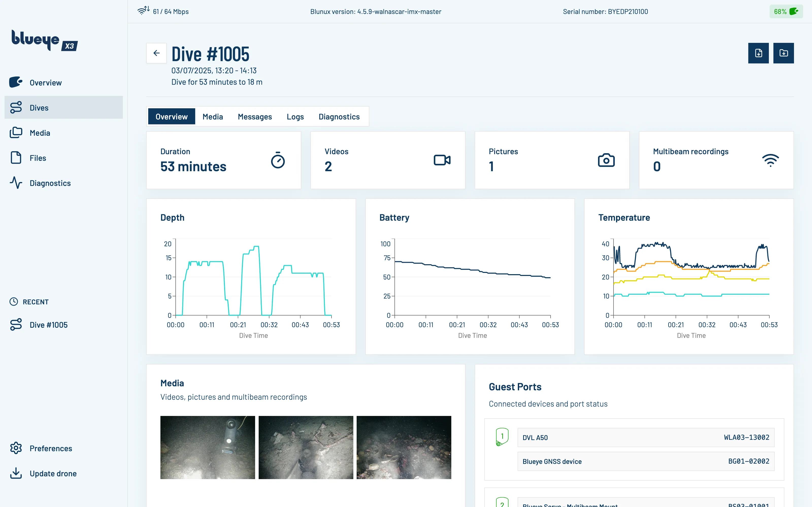Click the guest port 1 icon
This screenshot has width=812, height=507.
point(502,436)
